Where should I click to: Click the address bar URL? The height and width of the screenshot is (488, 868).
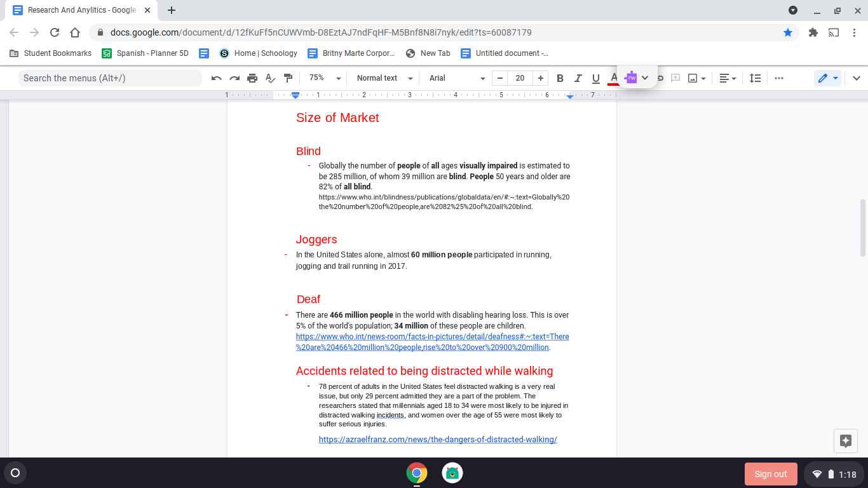click(321, 32)
